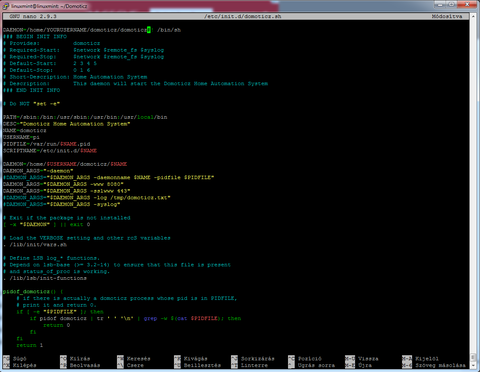Click the Linterre shortcut label
Viewport: 480px width, 372px height.
point(249,365)
